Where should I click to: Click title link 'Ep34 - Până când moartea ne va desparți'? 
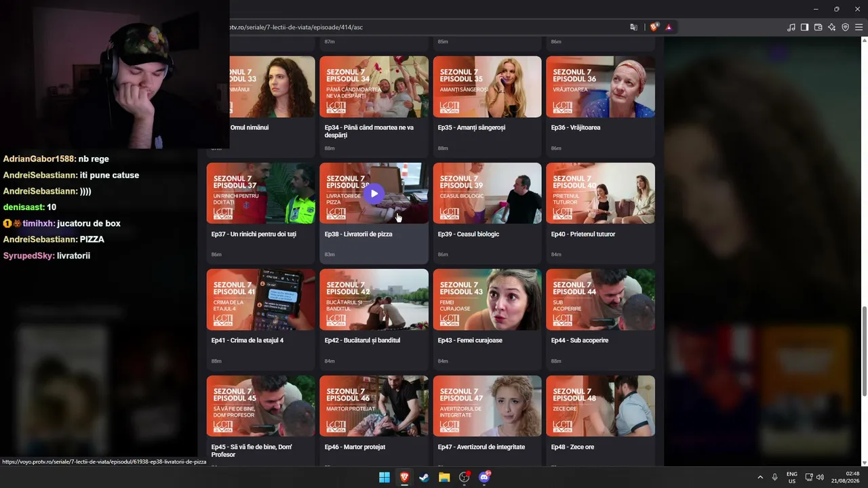pos(369,131)
